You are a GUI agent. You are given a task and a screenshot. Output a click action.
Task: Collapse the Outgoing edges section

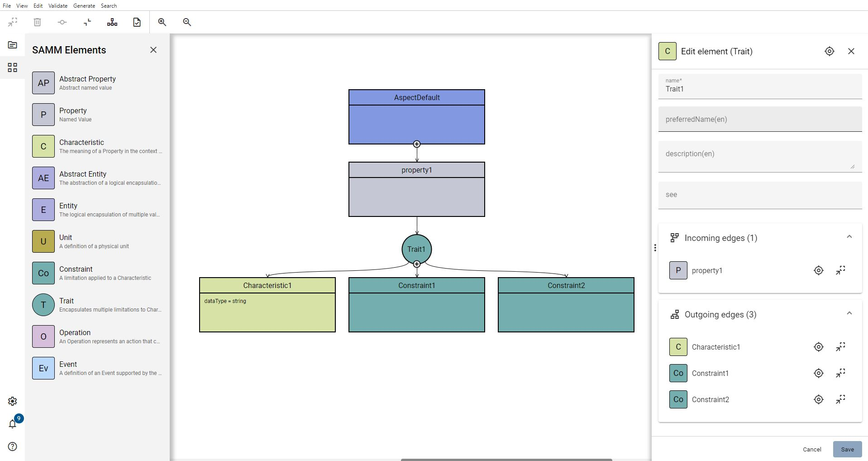click(849, 313)
